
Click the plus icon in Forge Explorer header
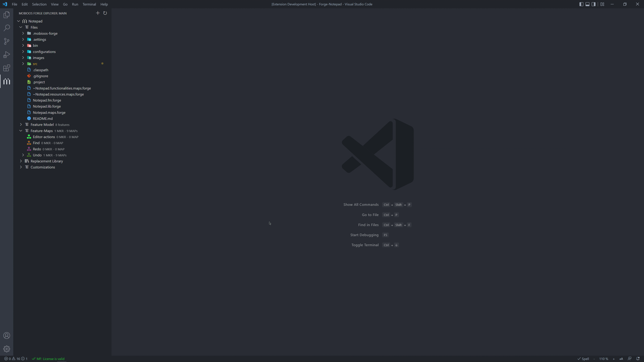98,13
